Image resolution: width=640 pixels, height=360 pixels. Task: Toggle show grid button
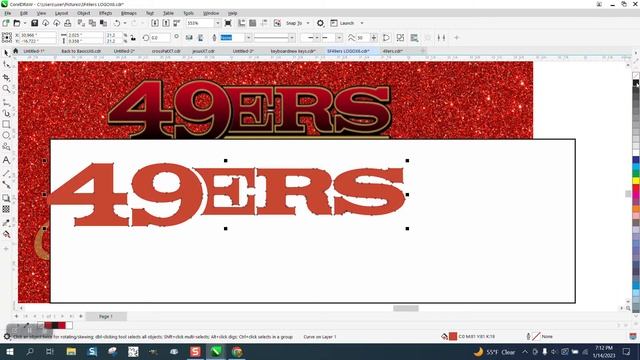point(253,23)
